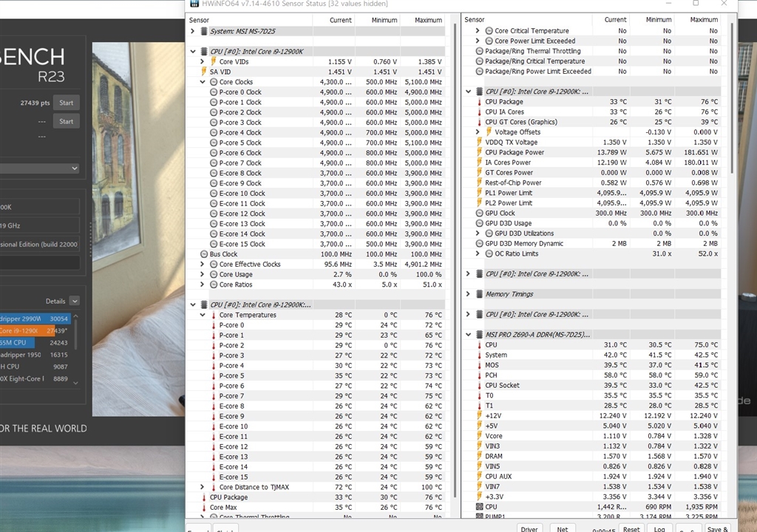Click the thermometer icon of E-core 12 temperature
757x532 pixels.
click(214, 446)
